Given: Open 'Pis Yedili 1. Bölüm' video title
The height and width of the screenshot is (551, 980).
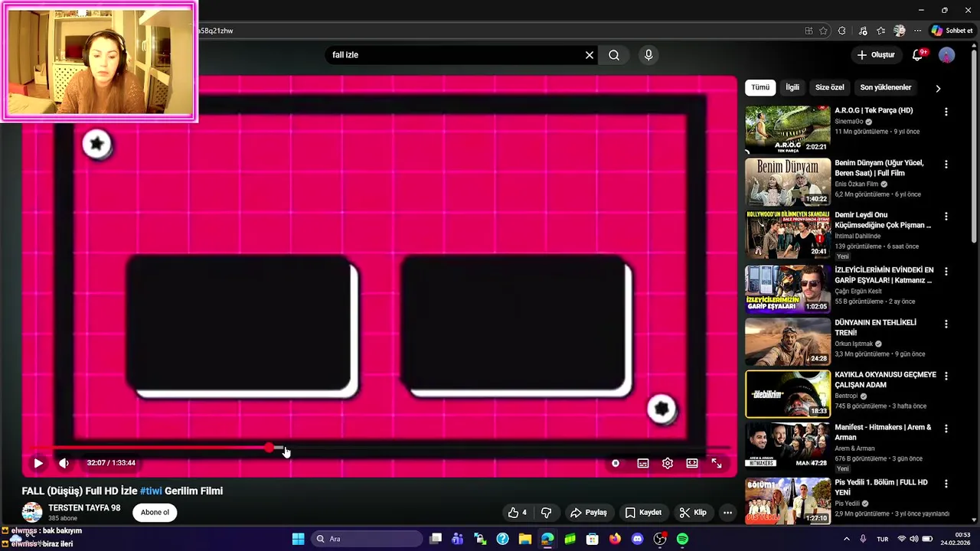Looking at the screenshot, I should [881, 487].
